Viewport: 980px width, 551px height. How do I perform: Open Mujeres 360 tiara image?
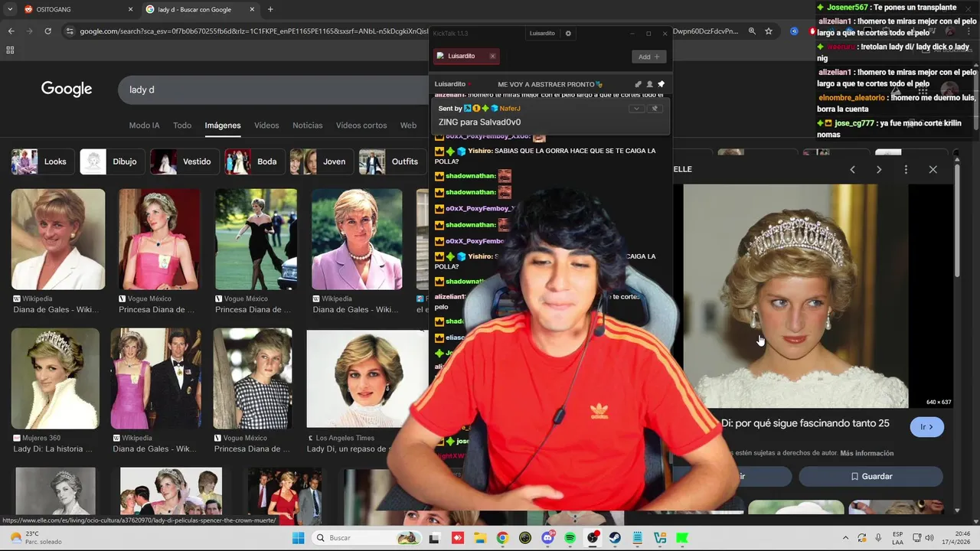point(55,379)
